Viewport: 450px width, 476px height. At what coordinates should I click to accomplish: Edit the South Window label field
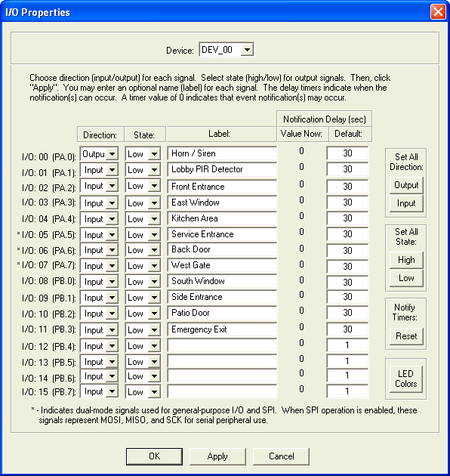[222, 281]
